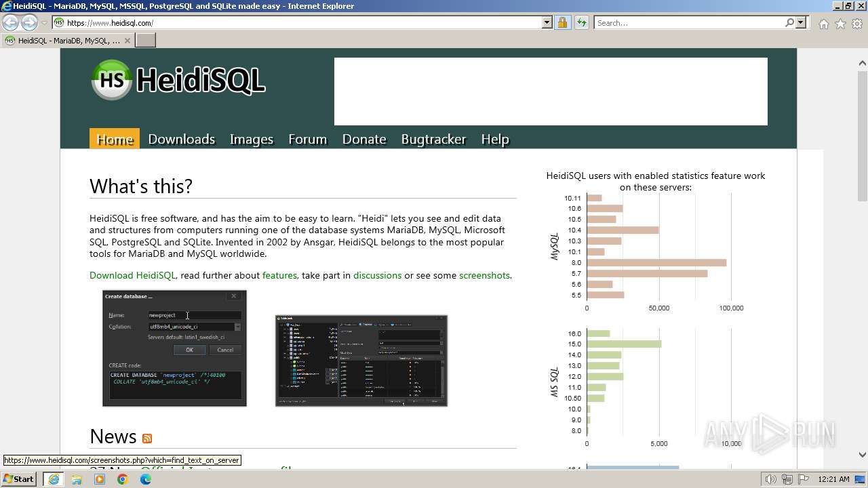Viewport: 868px width, 488px height.
Task: Go to the Home menu item
Action: pyautogui.click(x=115, y=139)
